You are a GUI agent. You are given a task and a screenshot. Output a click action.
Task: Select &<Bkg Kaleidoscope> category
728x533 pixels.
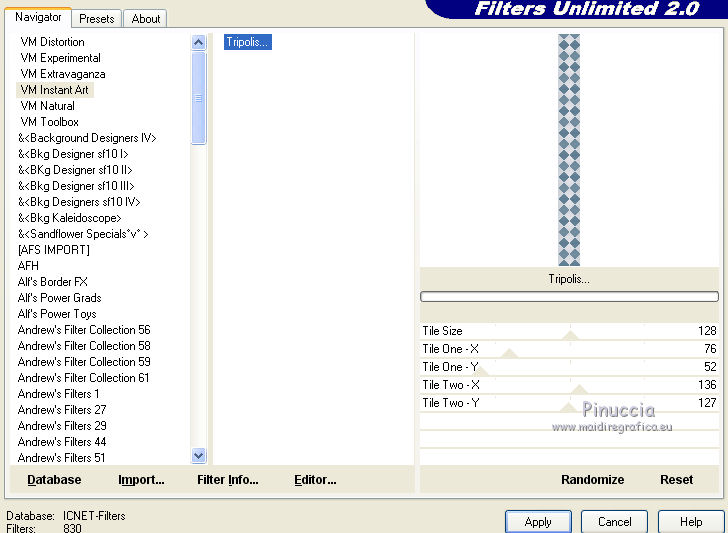tap(69, 218)
